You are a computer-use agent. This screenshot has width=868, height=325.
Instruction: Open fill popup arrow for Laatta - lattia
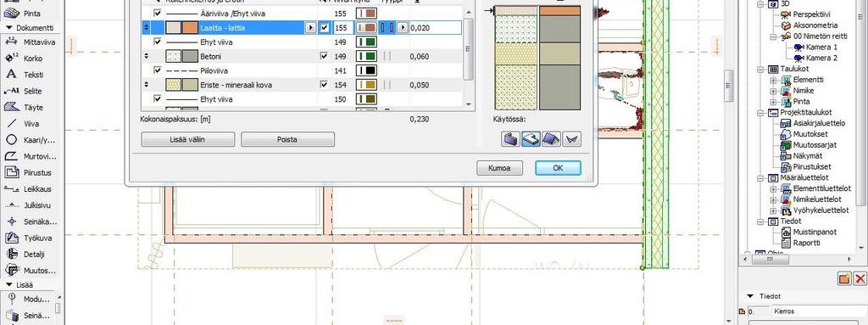pyautogui.click(x=310, y=27)
